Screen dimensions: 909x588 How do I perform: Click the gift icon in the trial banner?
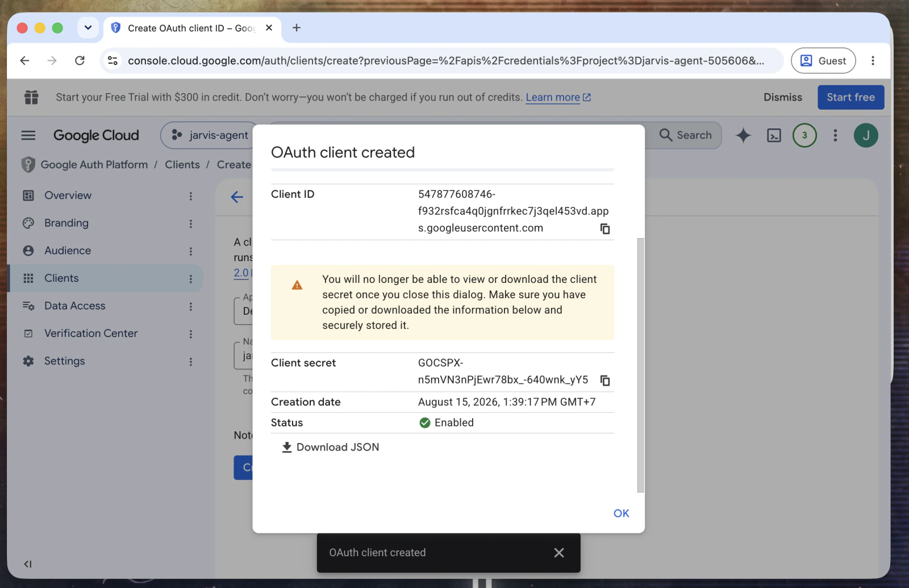[x=31, y=97]
